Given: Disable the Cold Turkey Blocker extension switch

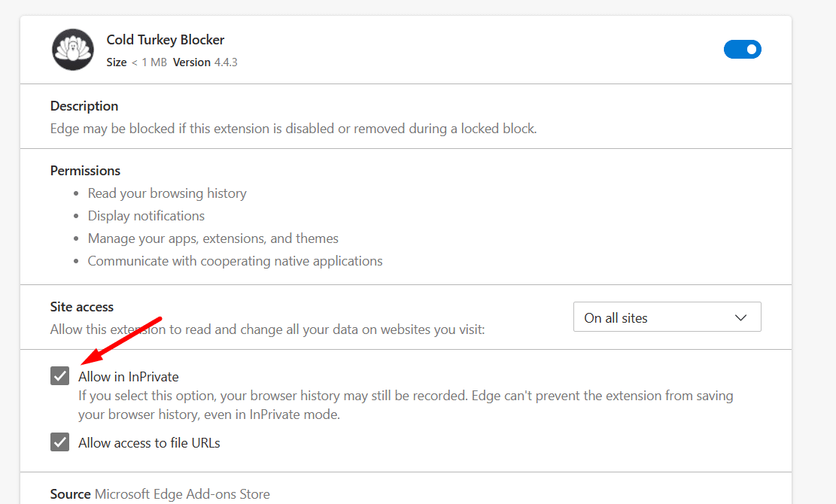Looking at the screenshot, I should [x=742, y=50].
